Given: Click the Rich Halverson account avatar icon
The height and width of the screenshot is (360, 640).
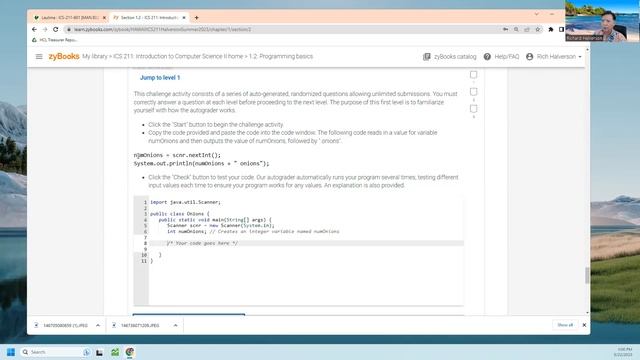Looking at the screenshot, I should click(529, 57).
